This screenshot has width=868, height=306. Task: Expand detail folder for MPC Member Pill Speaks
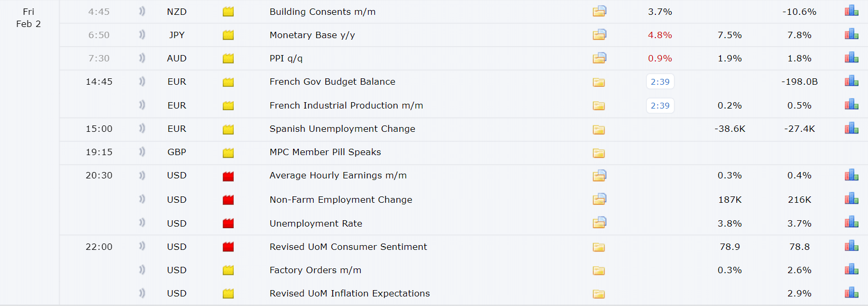pos(599,153)
